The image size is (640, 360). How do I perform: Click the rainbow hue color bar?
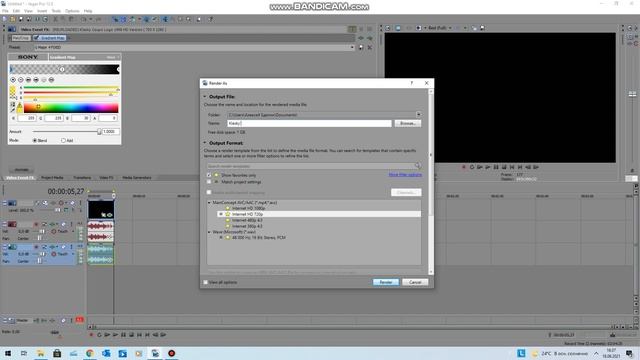[x=71, y=108]
